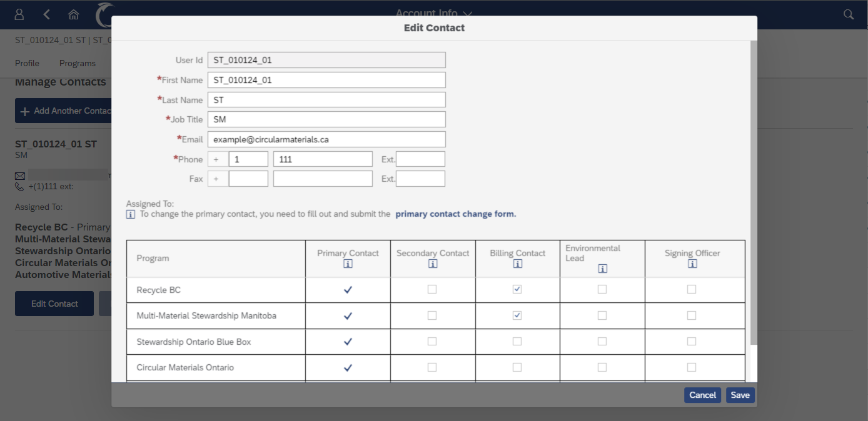Screen dimensions: 868x421
Task: Click the dialog scrollbar on the right
Action: [x=753, y=187]
